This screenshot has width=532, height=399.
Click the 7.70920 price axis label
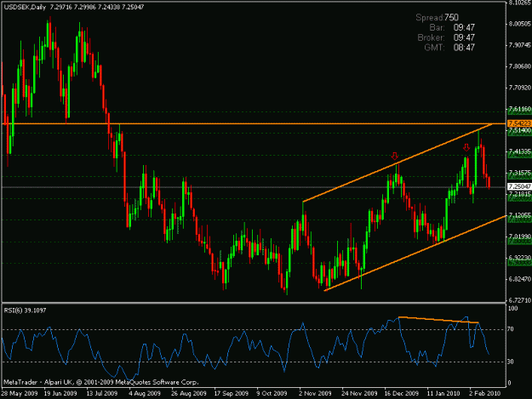click(519, 88)
